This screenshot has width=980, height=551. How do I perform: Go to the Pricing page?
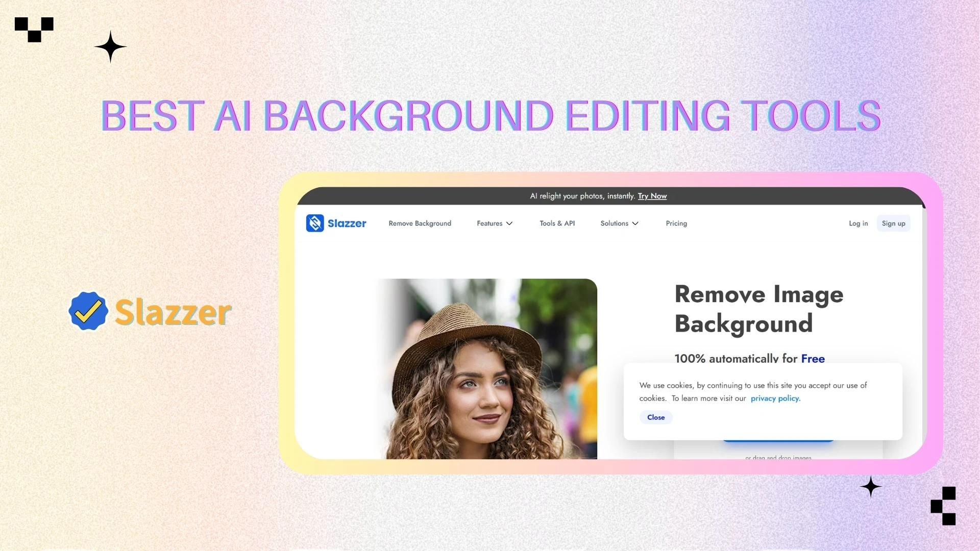coord(676,223)
